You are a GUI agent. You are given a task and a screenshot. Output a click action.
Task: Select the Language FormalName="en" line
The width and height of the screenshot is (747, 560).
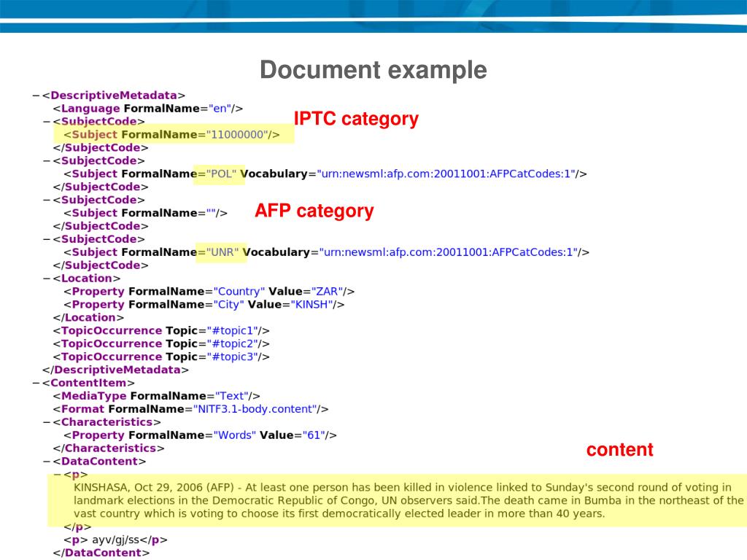(148, 109)
